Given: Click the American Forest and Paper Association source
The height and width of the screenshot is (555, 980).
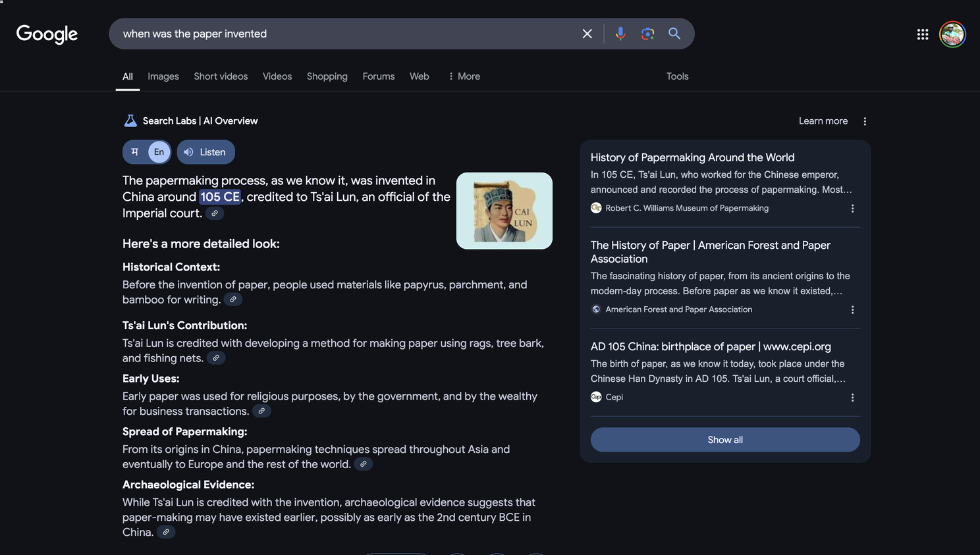Looking at the screenshot, I should (679, 309).
